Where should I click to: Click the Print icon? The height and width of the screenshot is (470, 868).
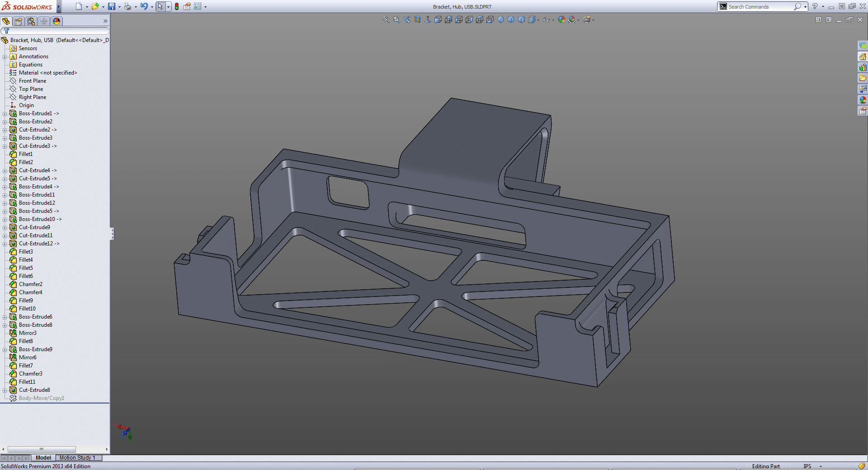127,6
